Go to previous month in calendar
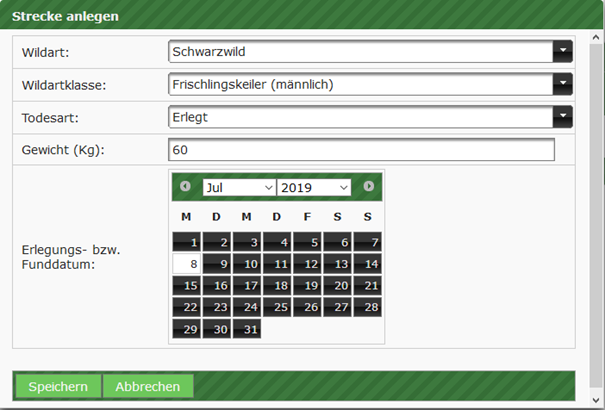 pyautogui.click(x=185, y=187)
